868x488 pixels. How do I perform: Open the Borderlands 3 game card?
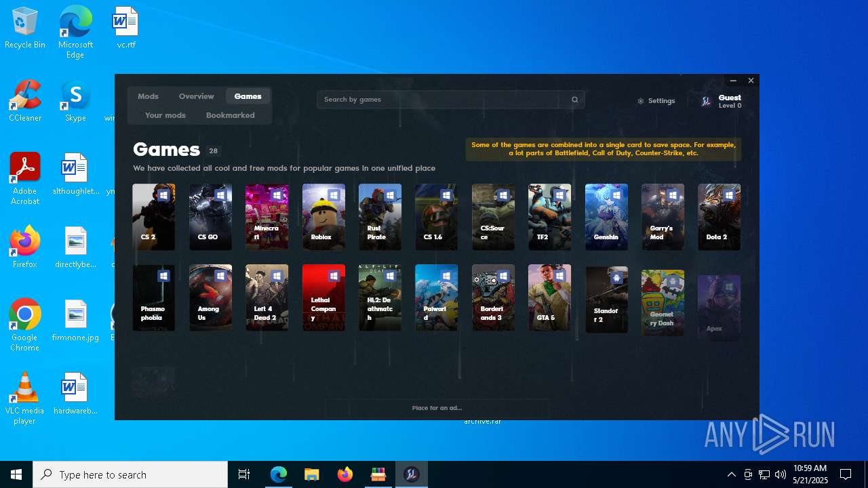point(493,298)
